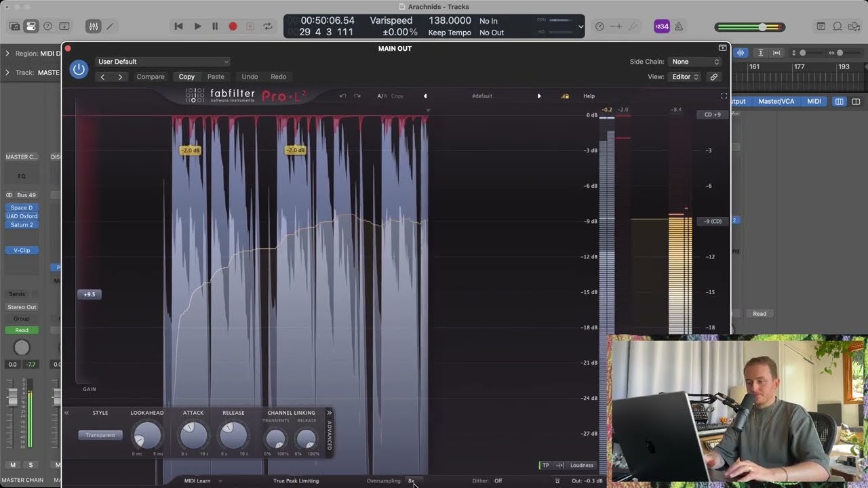Open the #default preset browser in Pro-L 2
The width and height of the screenshot is (868, 488).
click(482, 96)
